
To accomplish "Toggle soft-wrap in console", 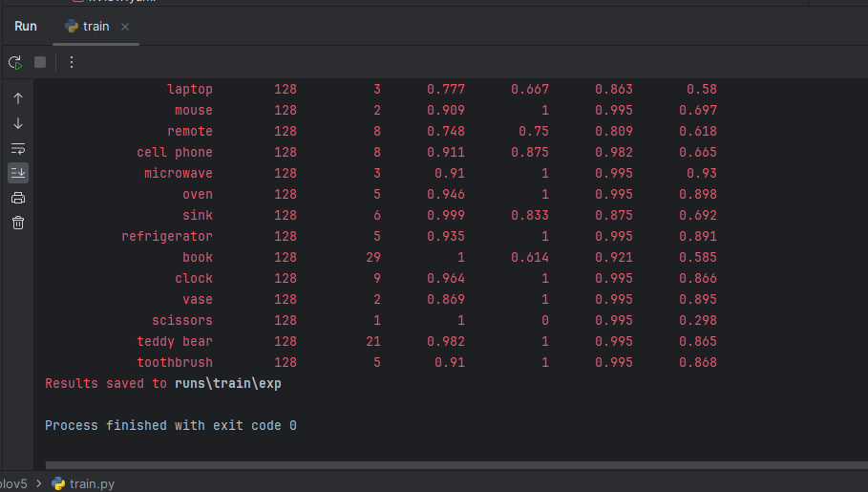I will coord(18,148).
